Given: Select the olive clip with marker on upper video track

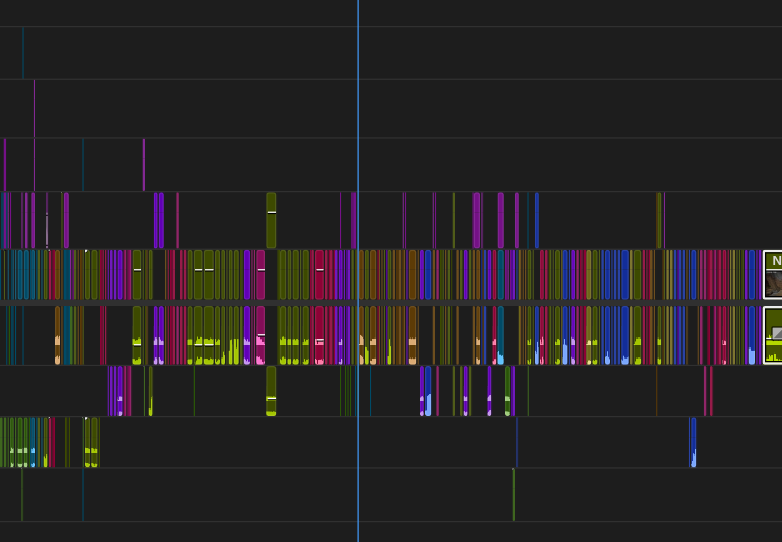Looking at the screenshot, I should [x=271, y=220].
